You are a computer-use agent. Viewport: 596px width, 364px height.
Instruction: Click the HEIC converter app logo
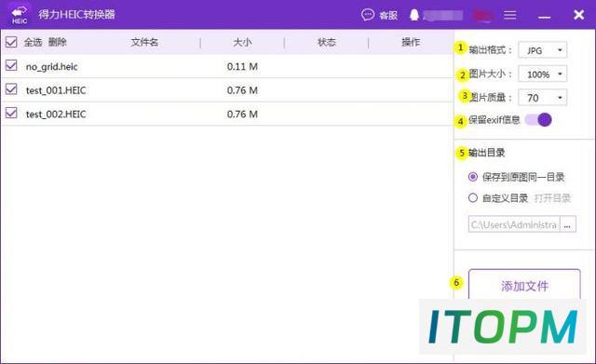pos(20,15)
